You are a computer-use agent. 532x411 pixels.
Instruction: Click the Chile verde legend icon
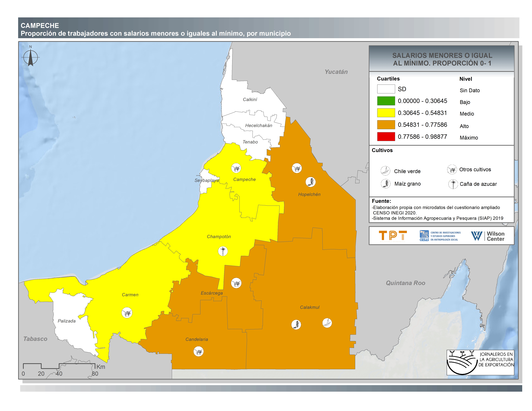click(385, 171)
